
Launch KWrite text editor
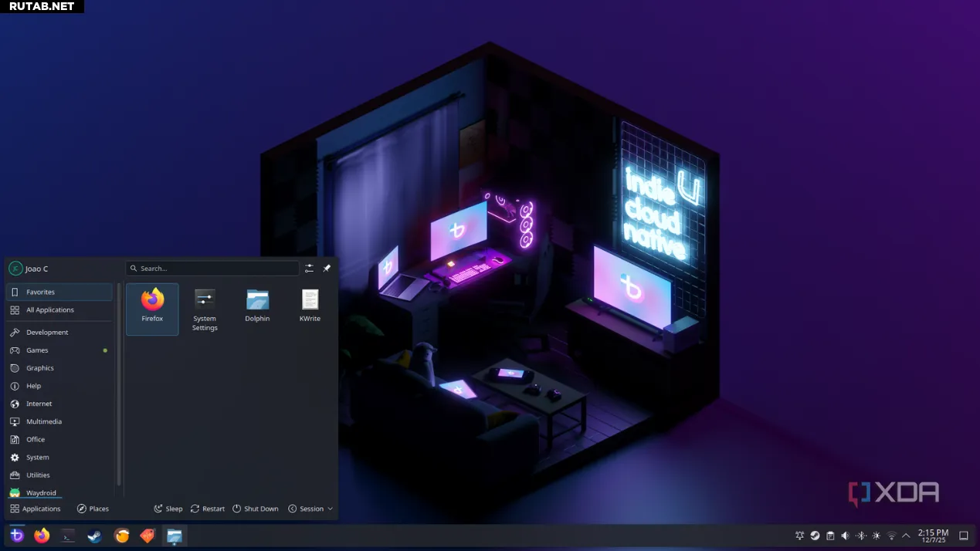click(x=310, y=306)
